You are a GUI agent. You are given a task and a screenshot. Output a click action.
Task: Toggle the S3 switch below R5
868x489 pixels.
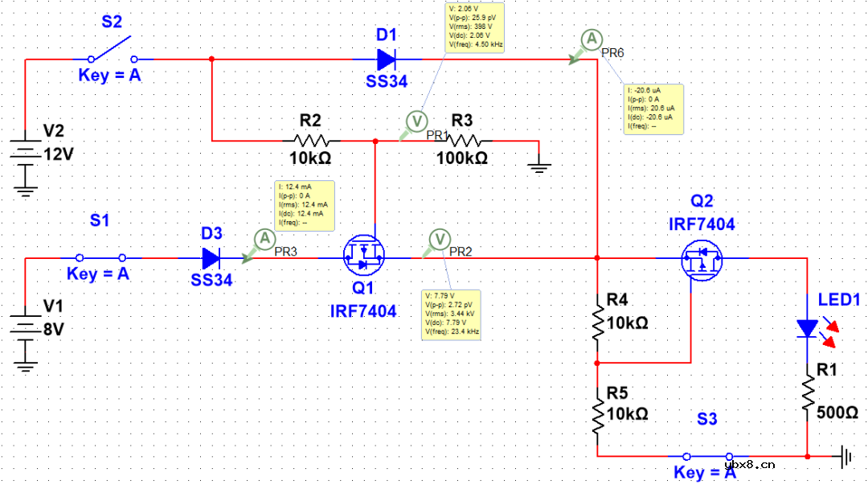point(706,455)
